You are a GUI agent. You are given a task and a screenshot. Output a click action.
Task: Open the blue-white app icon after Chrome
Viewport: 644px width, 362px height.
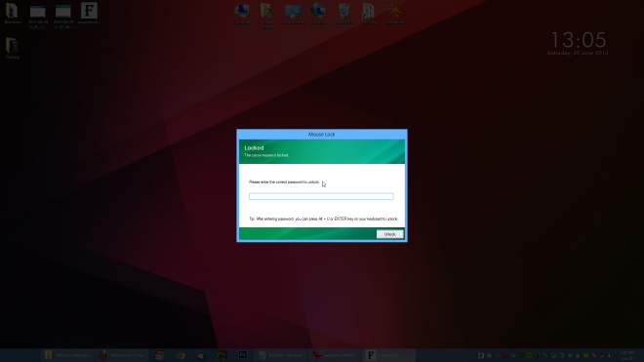coord(201,355)
